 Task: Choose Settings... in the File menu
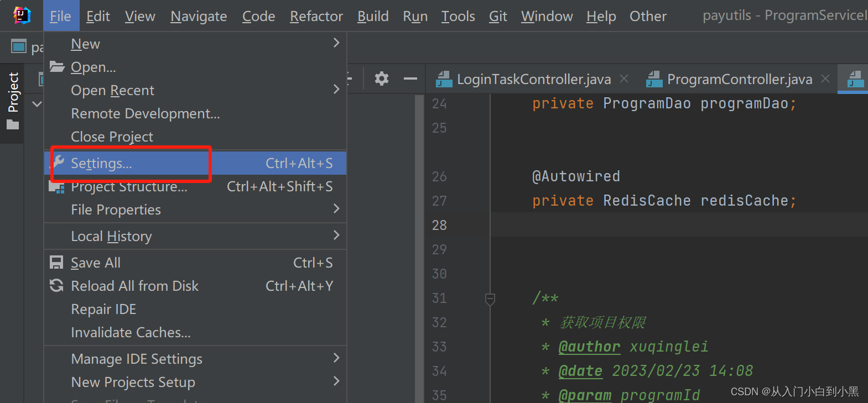(195, 163)
